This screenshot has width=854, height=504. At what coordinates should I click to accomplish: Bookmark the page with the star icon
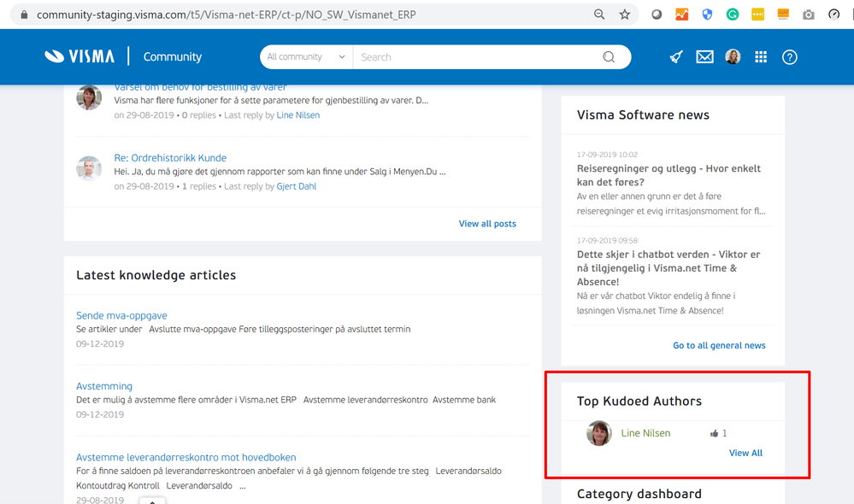click(x=625, y=15)
